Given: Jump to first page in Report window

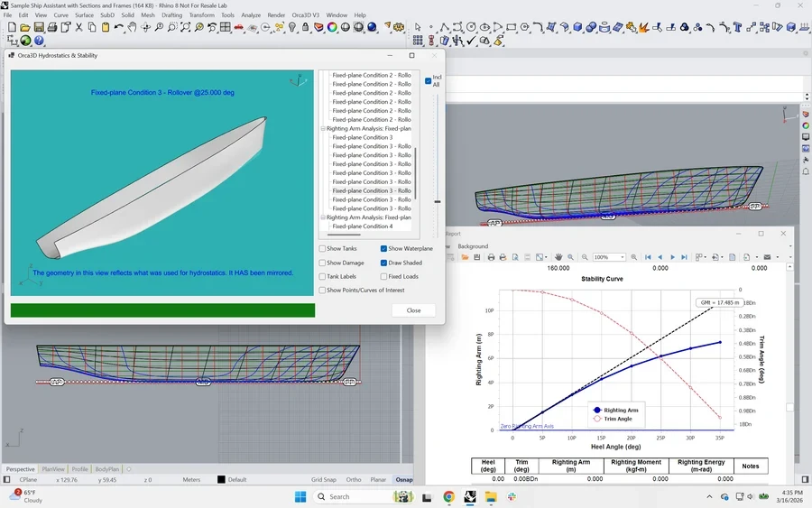Looking at the screenshot, I should (x=648, y=257).
